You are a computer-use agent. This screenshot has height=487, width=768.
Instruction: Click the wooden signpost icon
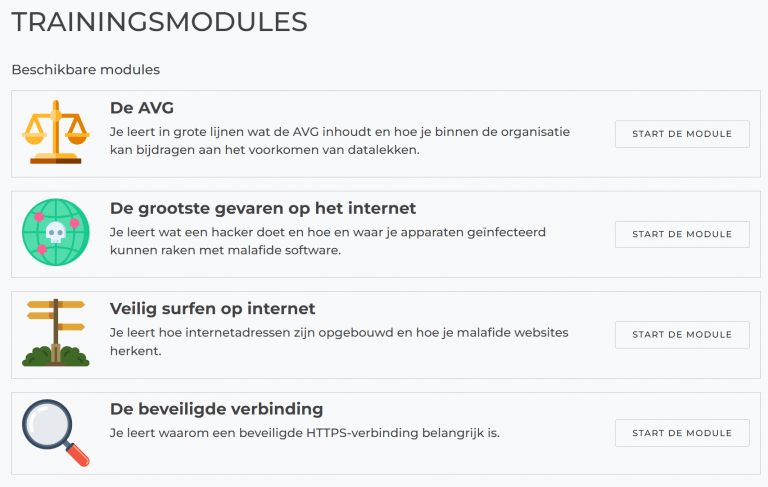click(x=56, y=333)
